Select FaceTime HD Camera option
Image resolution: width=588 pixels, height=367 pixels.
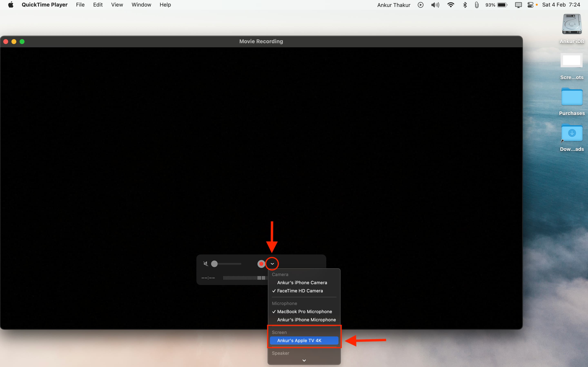300,291
